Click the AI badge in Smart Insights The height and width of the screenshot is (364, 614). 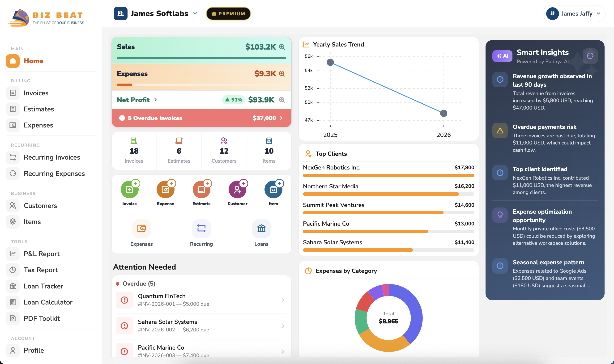(502, 56)
